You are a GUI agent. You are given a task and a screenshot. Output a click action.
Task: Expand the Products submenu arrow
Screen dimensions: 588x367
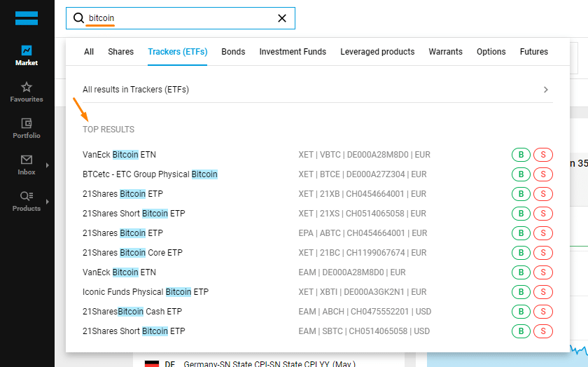pyautogui.click(x=48, y=202)
